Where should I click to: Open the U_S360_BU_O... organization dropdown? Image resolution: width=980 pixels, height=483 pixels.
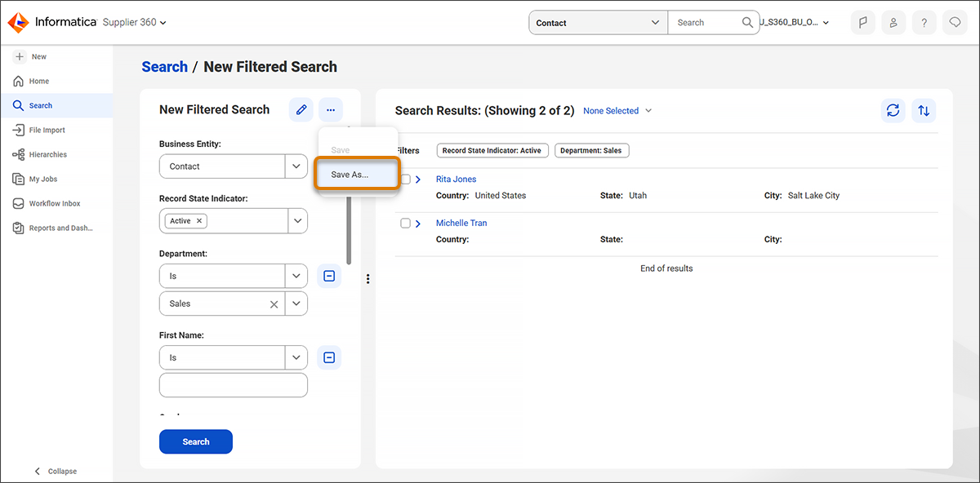tap(794, 23)
